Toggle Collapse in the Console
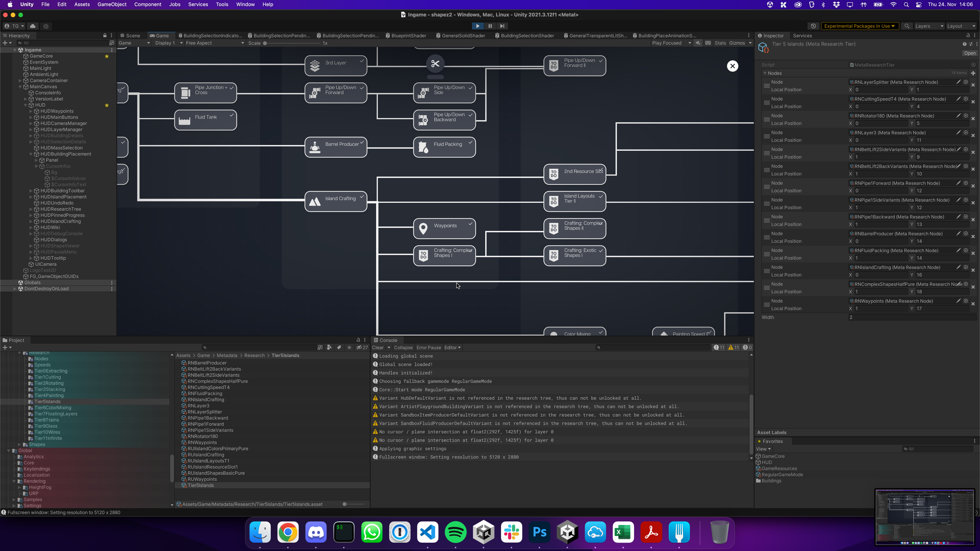The height and width of the screenshot is (551, 980). pyautogui.click(x=403, y=347)
